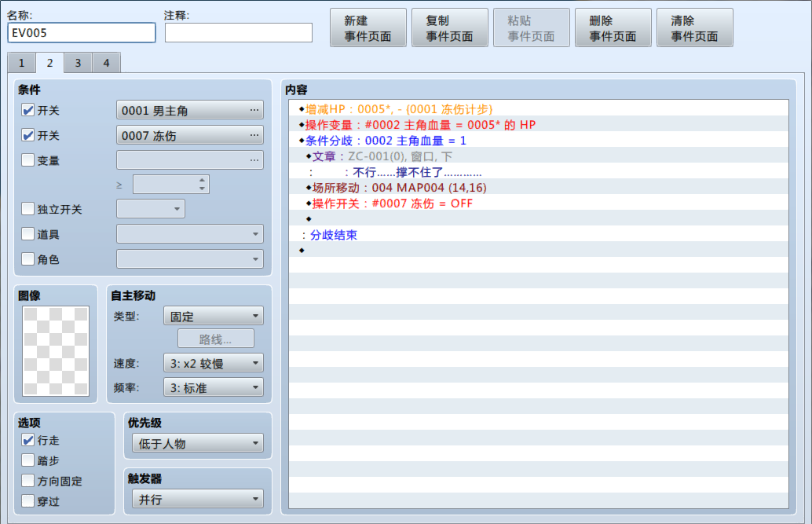The image size is (812, 524).
Task: Check the 踏步 option
Action: point(28,460)
